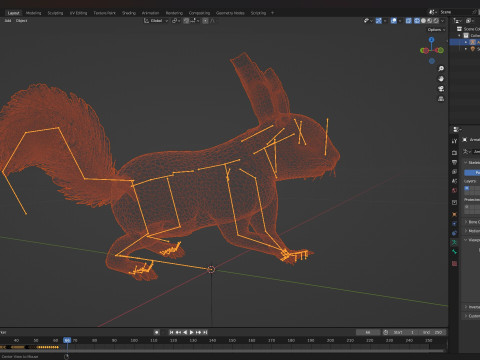The image size is (480, 360).
Task: Toggle the camera view icon
Action: tap(441, 89)
